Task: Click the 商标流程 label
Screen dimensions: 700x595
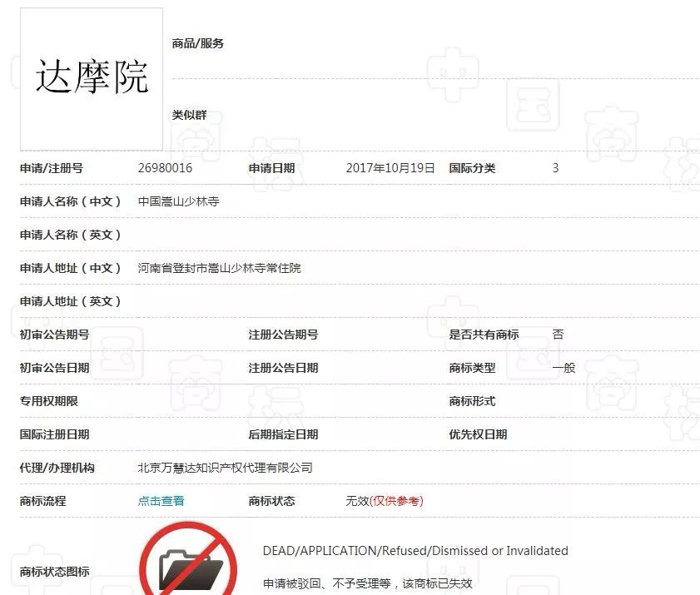Action: point(42,501)
